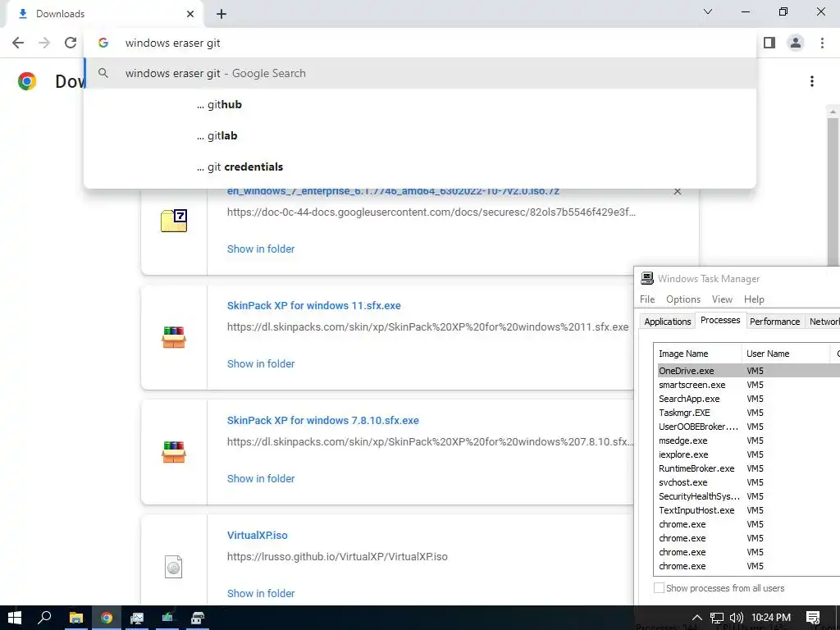Viewport: 840px width, 630px height.
Task: Show hidden system tray icons
Action: 697,618
